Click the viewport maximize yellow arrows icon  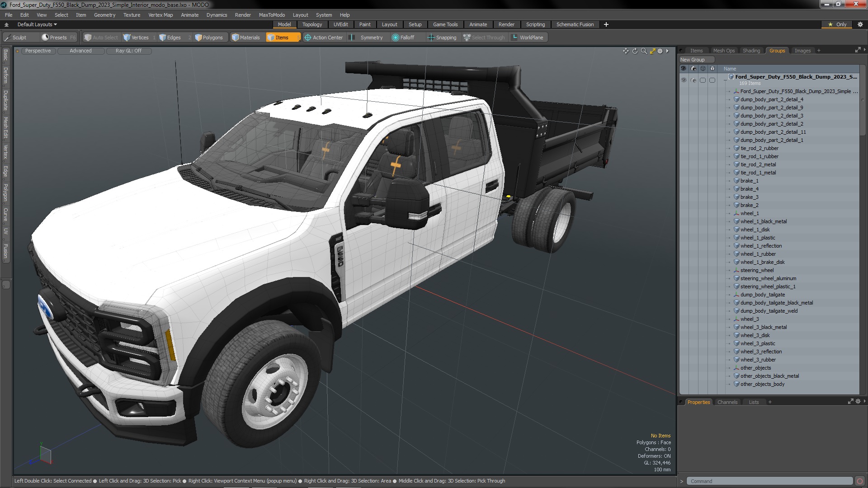click(x=652, y=51)
